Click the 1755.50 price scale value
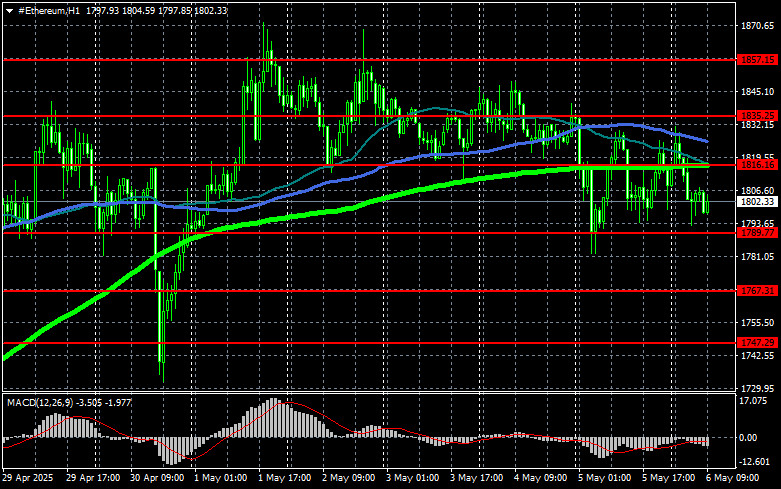781x489 pixels. (x=758, y=323)
